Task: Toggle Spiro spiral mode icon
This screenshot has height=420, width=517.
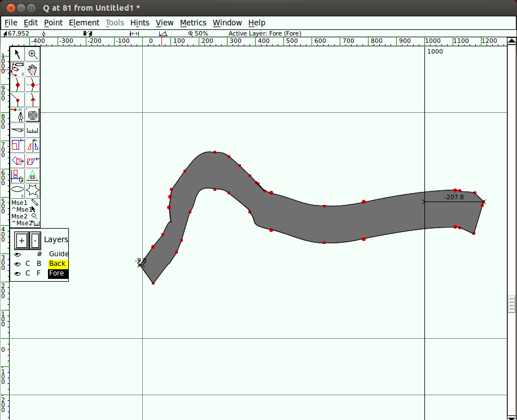Action: 33,116
